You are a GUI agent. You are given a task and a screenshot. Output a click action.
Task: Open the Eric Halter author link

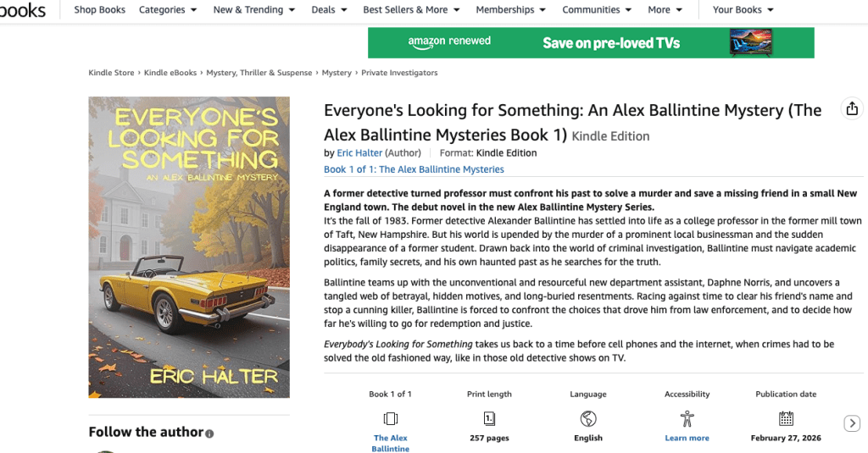[359, 153]
